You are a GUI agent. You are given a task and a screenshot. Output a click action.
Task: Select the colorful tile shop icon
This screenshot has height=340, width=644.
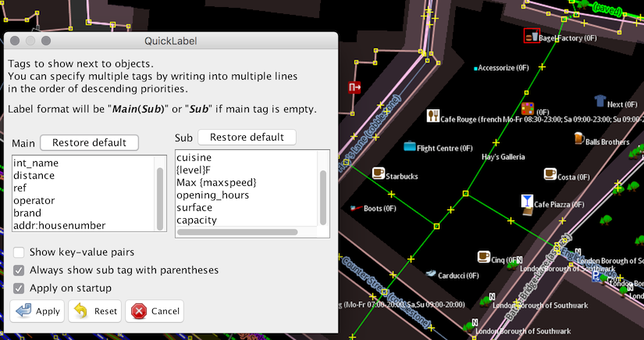[528, 109]
